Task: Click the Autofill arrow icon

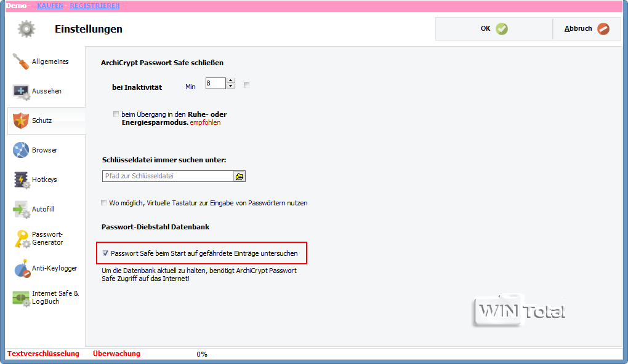Action: point(21,210)
